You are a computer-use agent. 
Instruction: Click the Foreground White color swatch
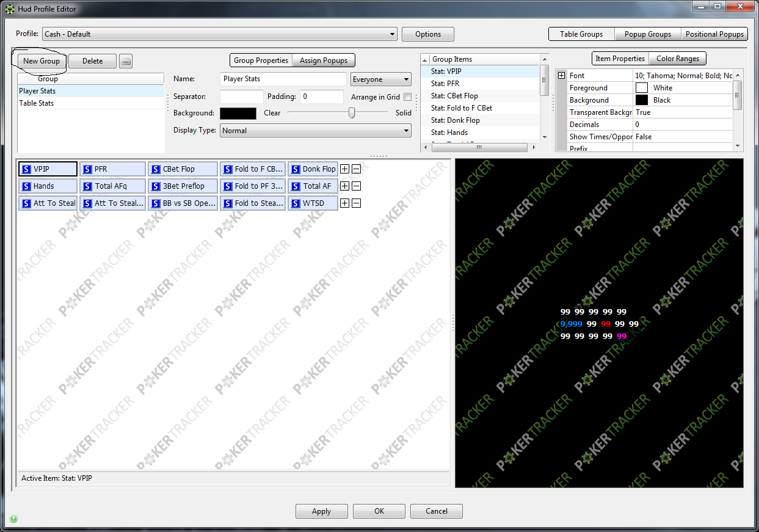(x=642, y=88)
